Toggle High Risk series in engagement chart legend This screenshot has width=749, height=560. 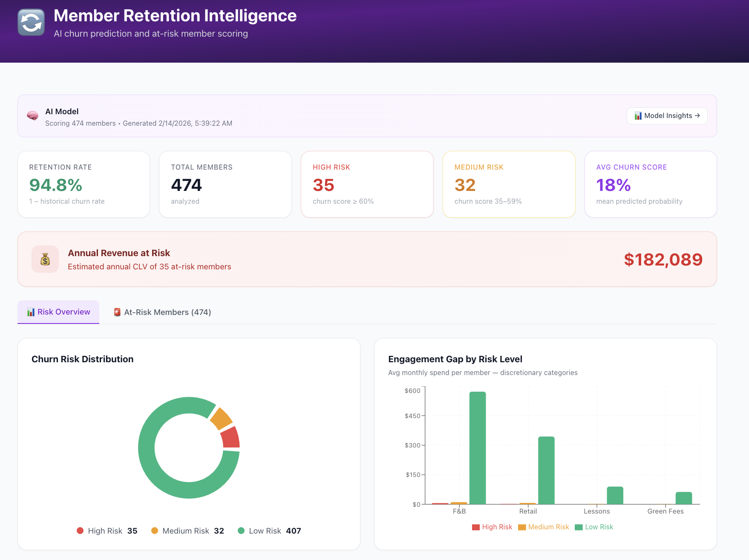[492, 527]
